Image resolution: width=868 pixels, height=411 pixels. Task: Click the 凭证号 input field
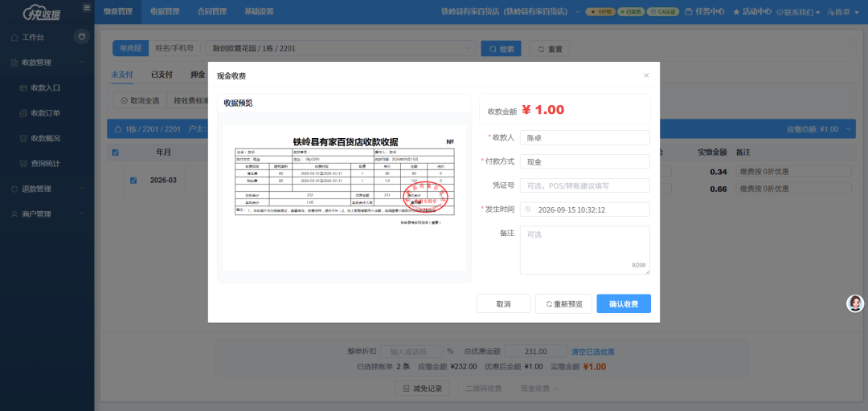coord(584,185)
